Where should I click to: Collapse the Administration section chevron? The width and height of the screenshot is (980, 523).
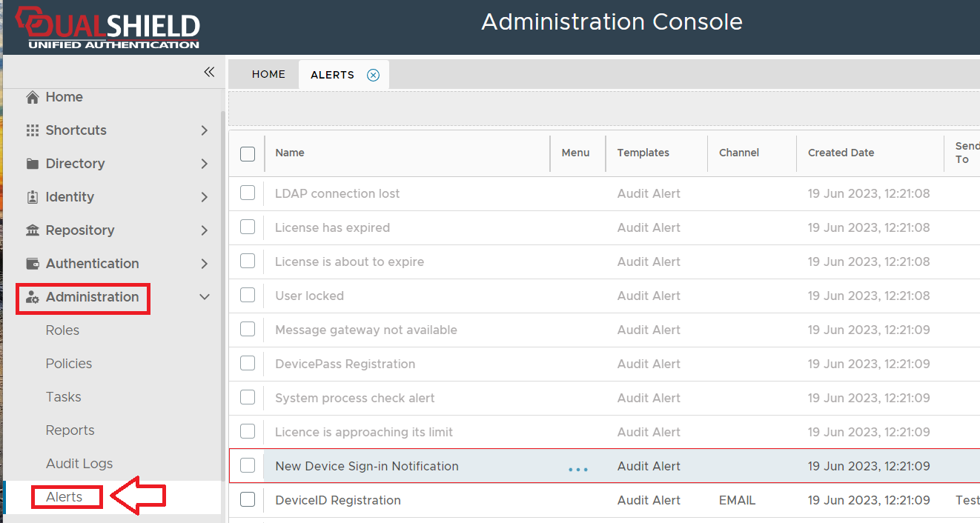[x=205, y=297]
